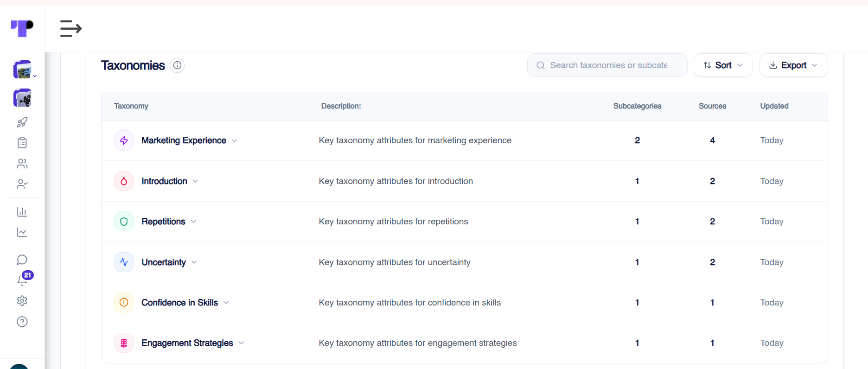The image size is (868, 369).
Task: Click the Description: column header
Action: (341, 106)
